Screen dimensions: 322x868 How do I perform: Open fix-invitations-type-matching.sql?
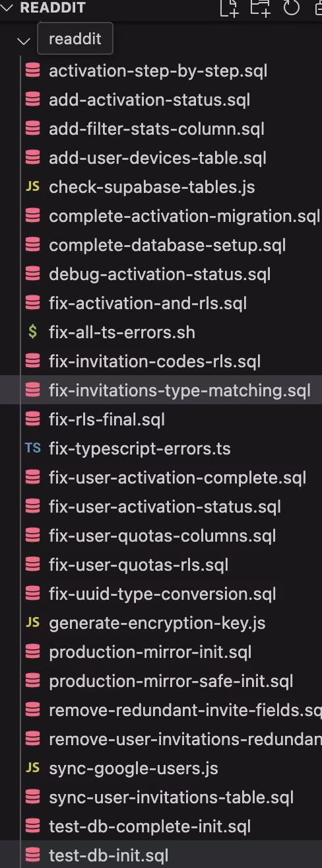179,390
